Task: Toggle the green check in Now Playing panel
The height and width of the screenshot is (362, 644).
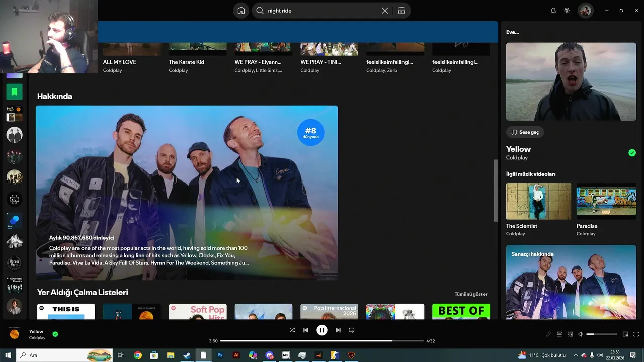Action: (632, 153)
